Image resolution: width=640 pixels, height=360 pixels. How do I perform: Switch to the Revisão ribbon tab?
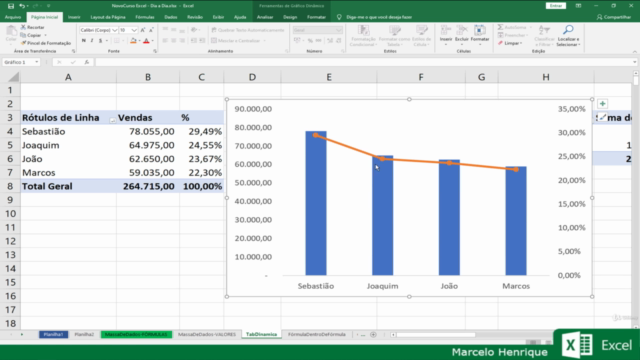coord(195,17)
